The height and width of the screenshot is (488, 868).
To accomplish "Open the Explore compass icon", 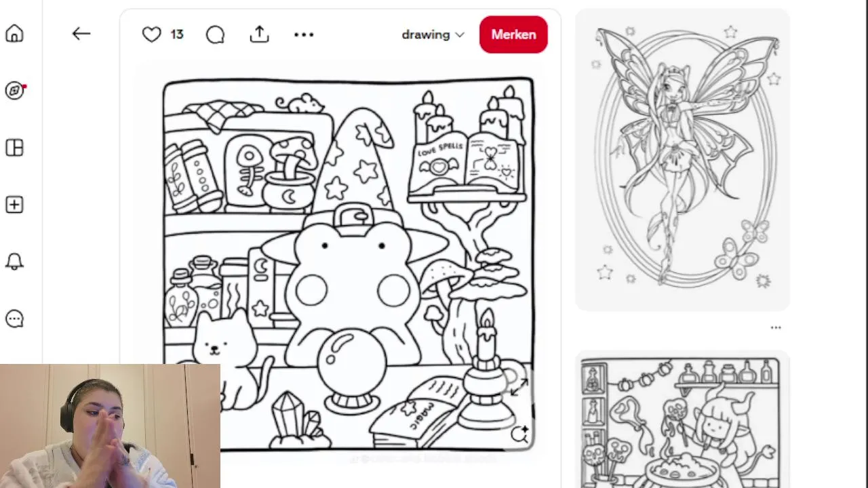I will click(14, 91).
